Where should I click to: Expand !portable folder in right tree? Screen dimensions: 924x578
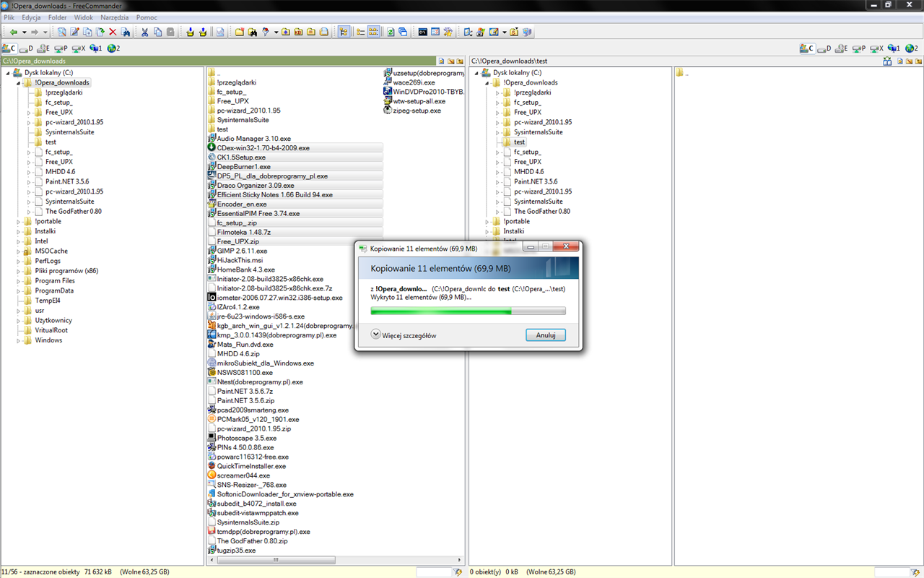488,222
